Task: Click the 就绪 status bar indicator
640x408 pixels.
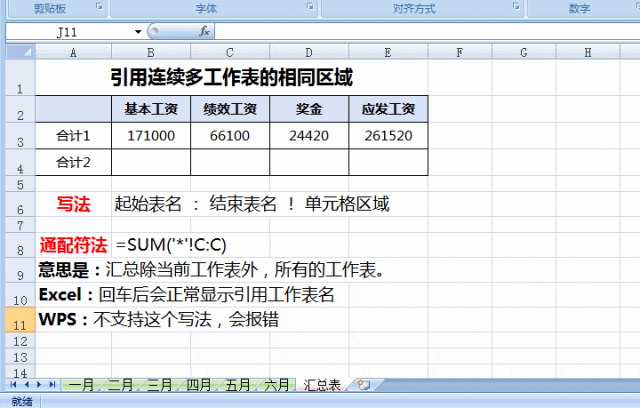Action: click(22, 401)
